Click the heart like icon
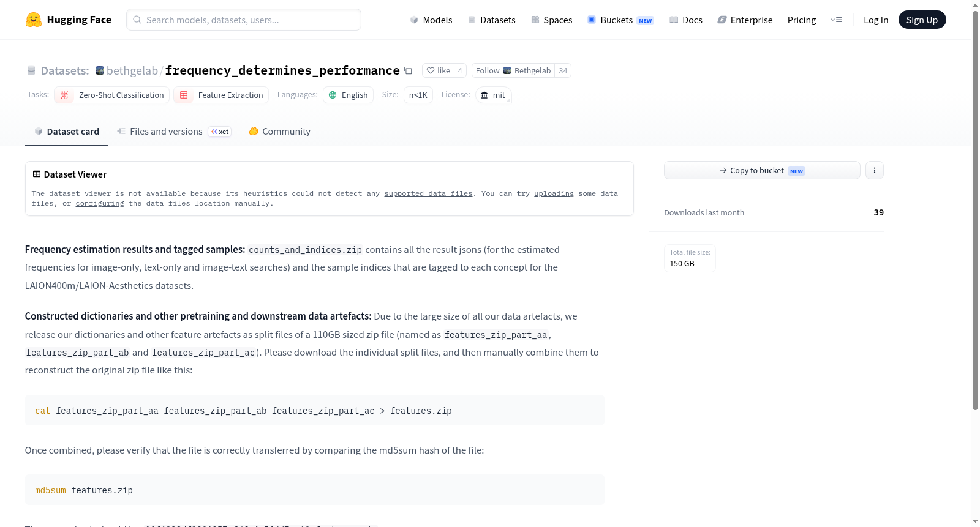980x527 pixels. coord(431,70)
